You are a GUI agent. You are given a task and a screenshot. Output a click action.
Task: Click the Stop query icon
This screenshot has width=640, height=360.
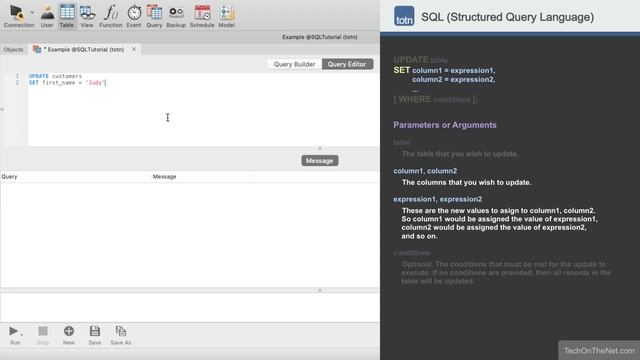43,336
